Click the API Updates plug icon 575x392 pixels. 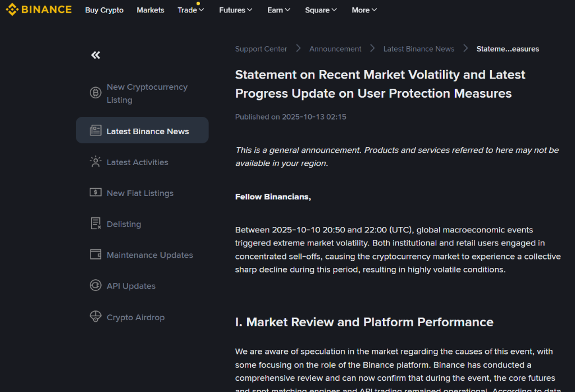pos(95,285)
